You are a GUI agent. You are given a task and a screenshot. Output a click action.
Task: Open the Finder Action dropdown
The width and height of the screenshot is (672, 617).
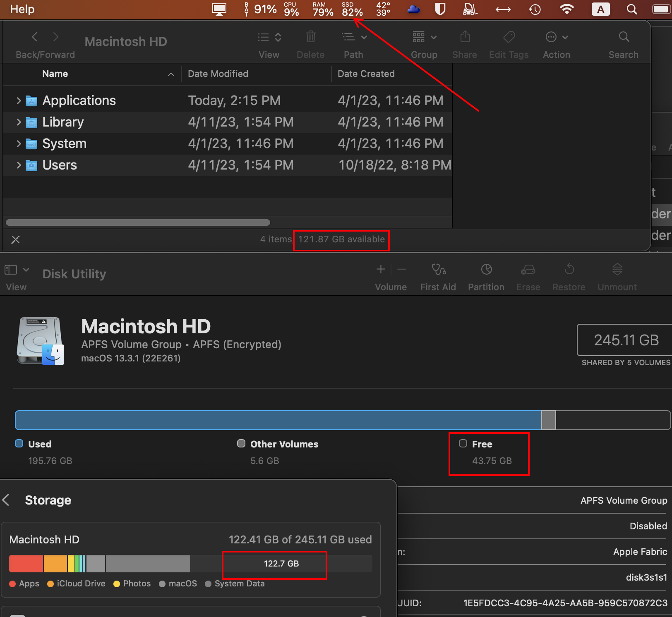coord(557,37)
